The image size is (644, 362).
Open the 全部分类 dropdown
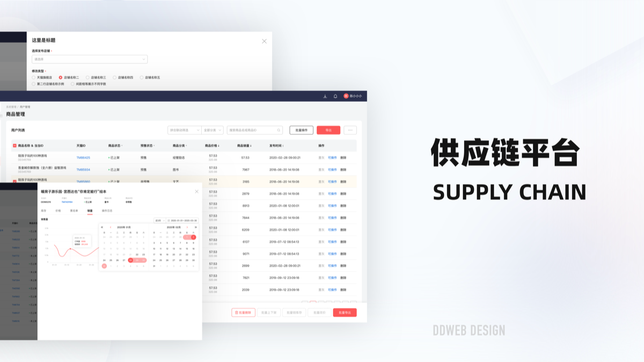(x=213, y=130)
